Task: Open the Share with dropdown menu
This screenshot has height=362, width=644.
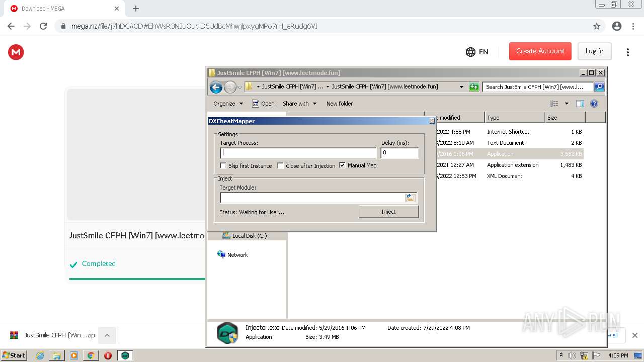Action: tap(300, 104)
